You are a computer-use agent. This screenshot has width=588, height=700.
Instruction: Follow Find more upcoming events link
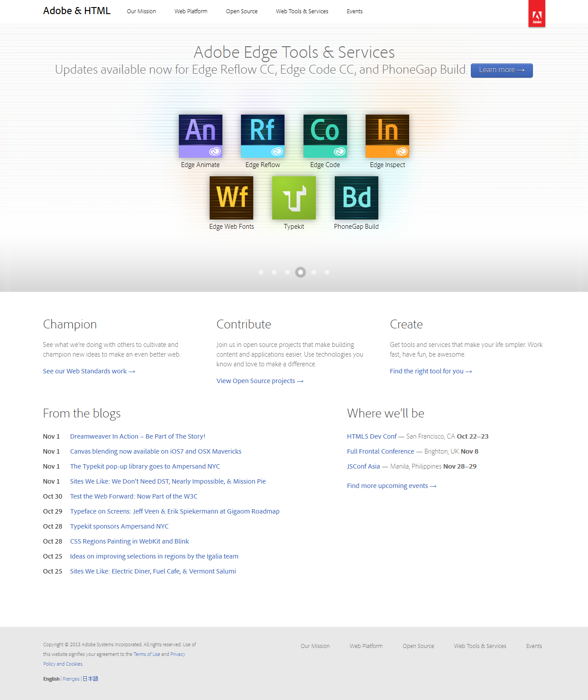click(392, 486)
